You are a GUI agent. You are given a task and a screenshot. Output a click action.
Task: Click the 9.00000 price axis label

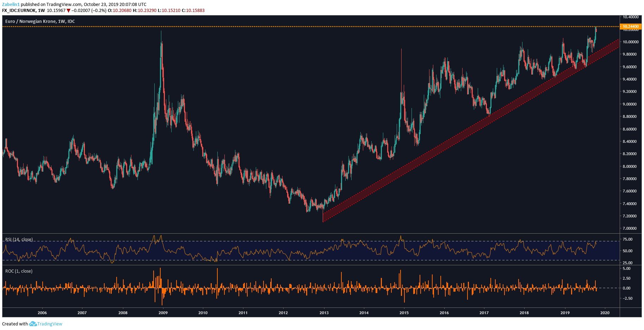coord(630,104)
